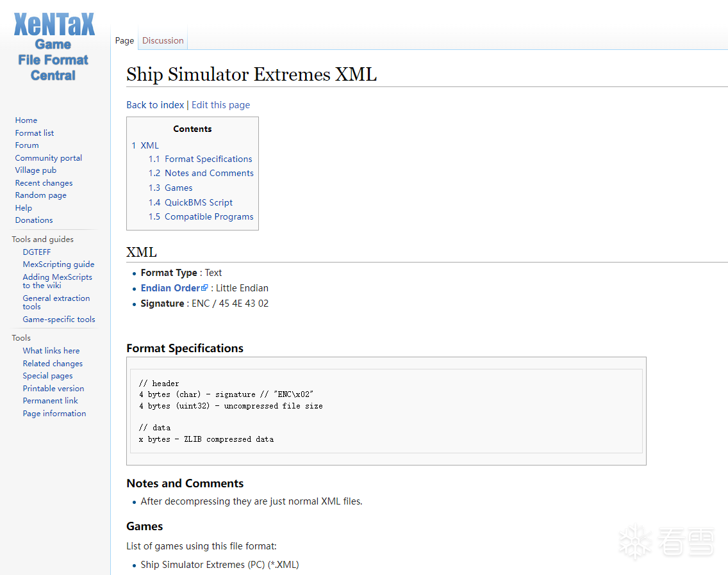View Related changes link
Image resolution: width=728 pixels, height=575 pixels.
coord(53,364)
